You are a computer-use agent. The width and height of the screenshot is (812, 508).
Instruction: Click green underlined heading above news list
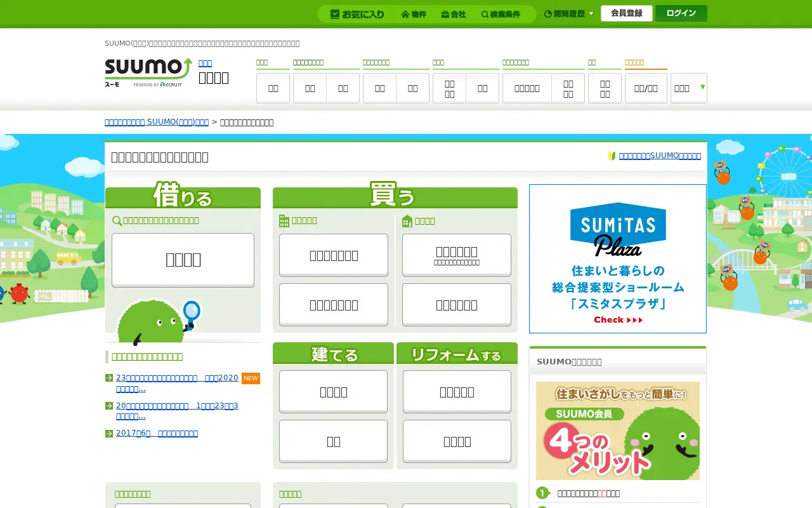(x=147, y=356)
